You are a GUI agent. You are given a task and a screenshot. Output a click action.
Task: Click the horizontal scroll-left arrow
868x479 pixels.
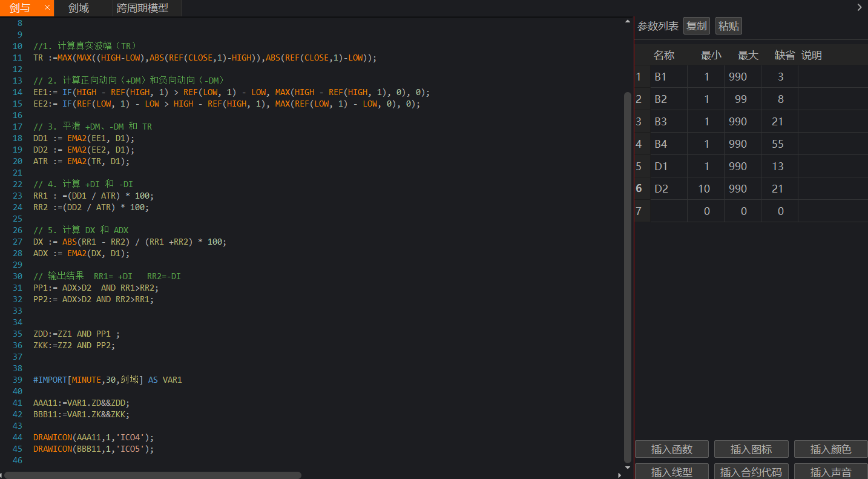coord(2,475)
